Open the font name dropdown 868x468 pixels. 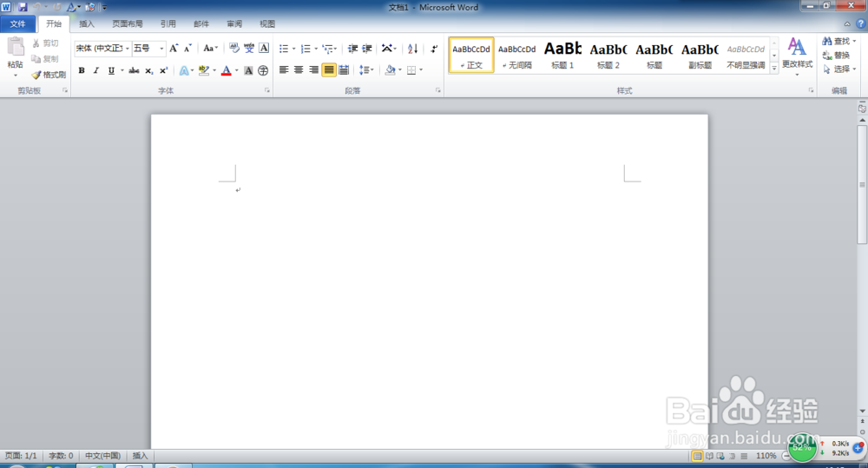128,49
